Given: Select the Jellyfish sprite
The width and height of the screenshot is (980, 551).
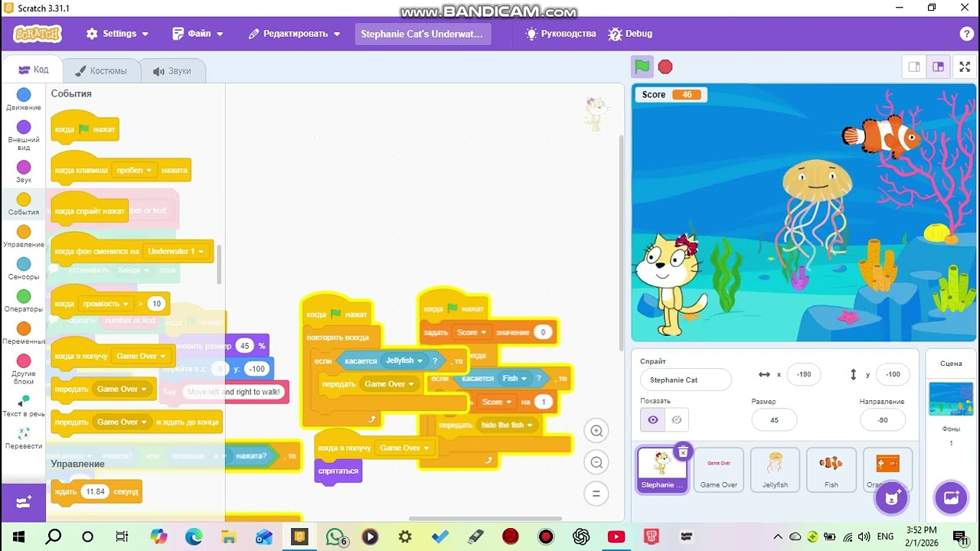Looking at the screenshot, I should coord(775,470).
